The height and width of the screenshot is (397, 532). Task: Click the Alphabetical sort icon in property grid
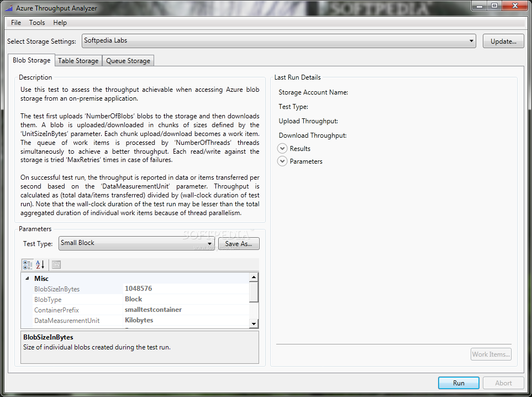pyautogui.click(x=40, y=264)
